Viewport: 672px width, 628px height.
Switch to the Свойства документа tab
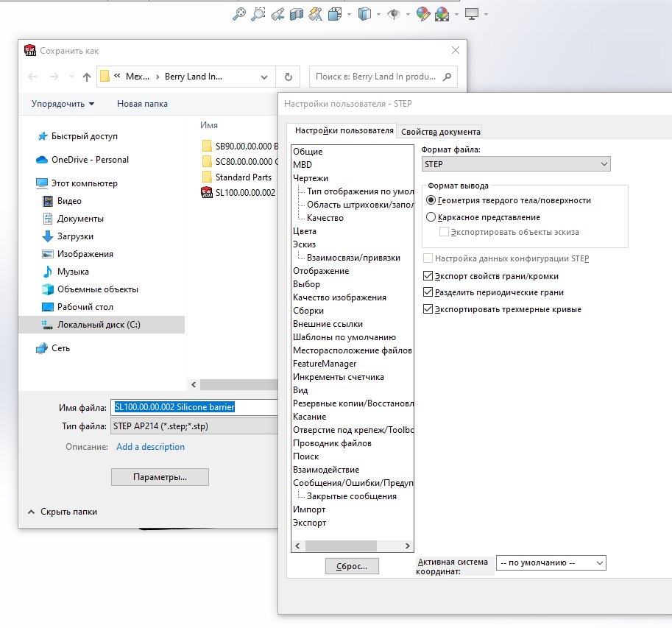440,132
